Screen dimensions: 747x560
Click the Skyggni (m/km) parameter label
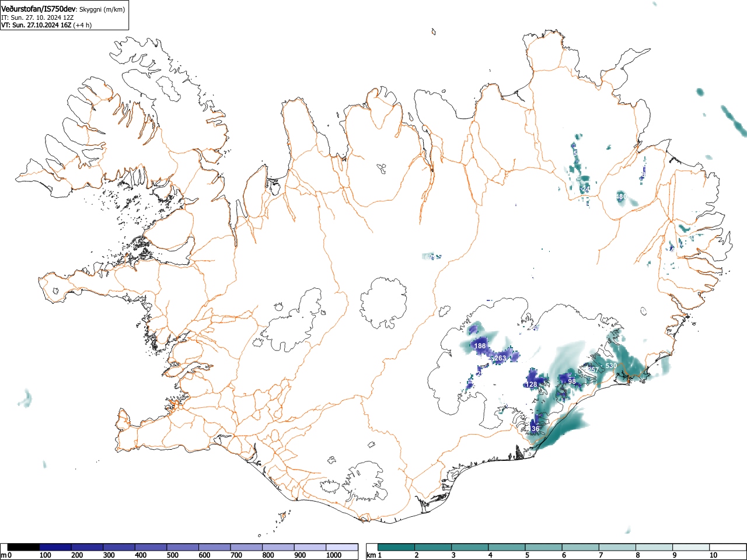pos(102,9)
